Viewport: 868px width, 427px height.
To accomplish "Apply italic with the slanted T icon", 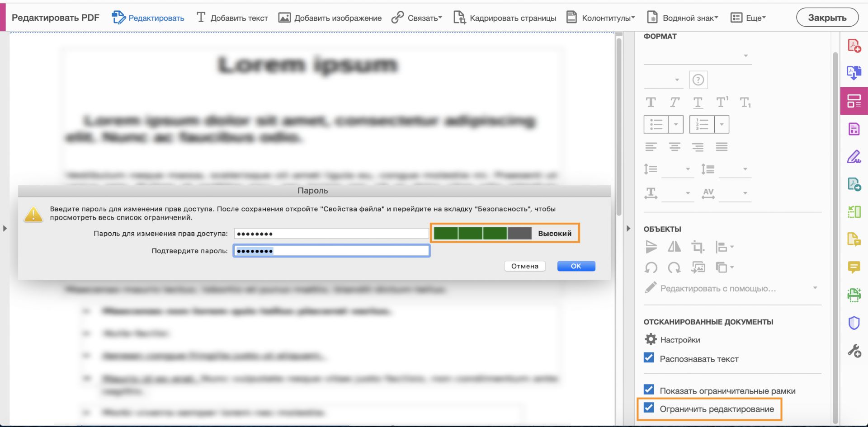I will (675, 103).
